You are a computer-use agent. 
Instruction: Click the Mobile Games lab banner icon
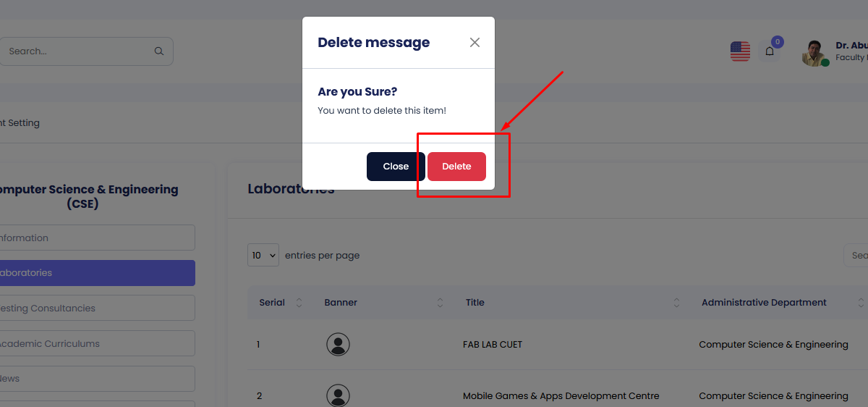click(x=338, y=396)
